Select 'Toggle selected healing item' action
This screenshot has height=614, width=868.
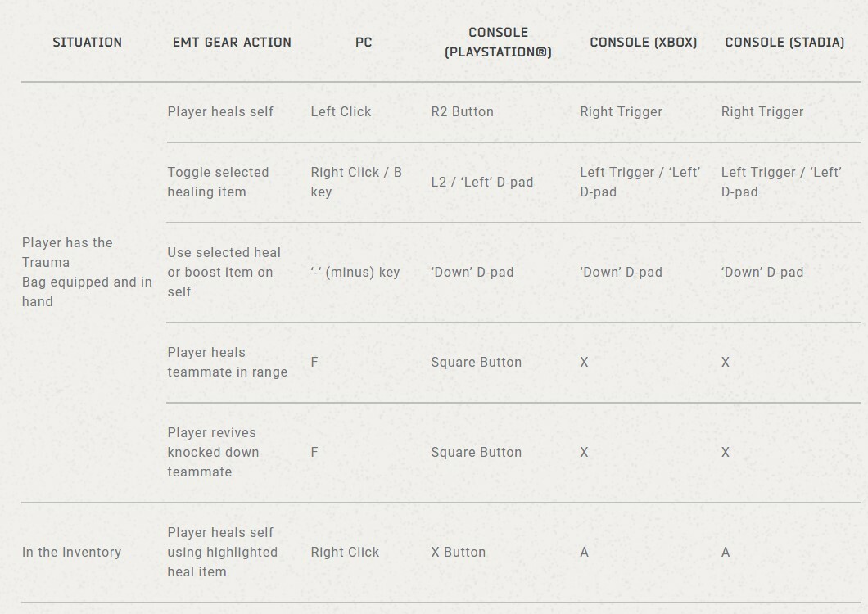point(218,182)
